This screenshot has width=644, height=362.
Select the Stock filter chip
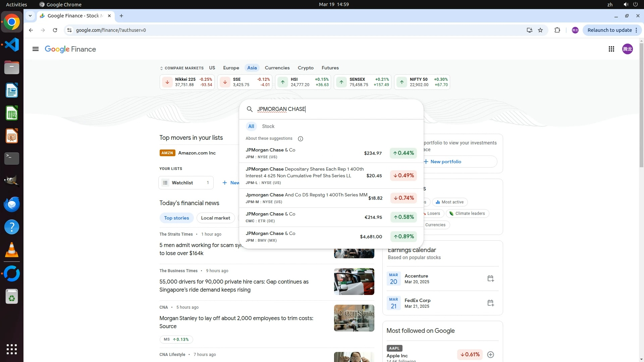click(268, 126)
